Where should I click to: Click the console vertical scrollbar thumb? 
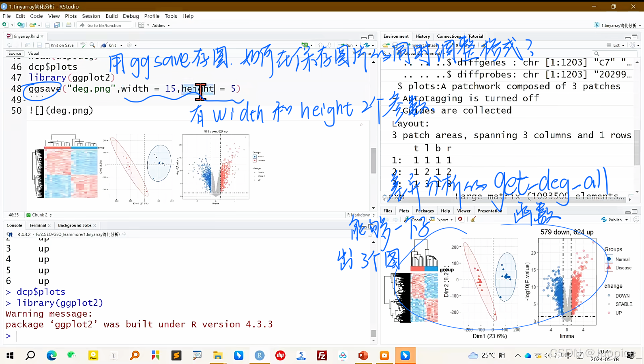tap(374, 333)
